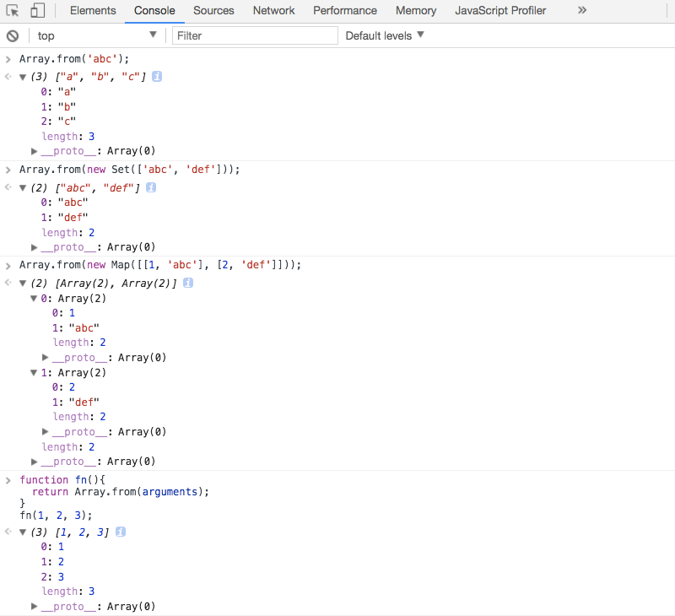Expand __proto__ under the "abc","def" array
675x616 pixels.
click(34, 247)
